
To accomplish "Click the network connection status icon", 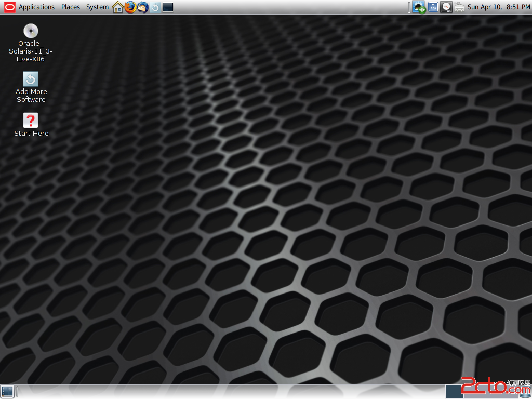I will [x=419, y=7].
